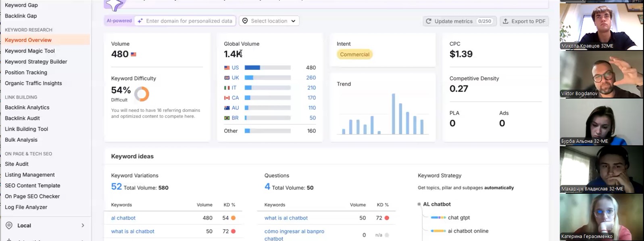
Task: Click the refresh icon in Update metrics
Action: [x=429, y=21]
